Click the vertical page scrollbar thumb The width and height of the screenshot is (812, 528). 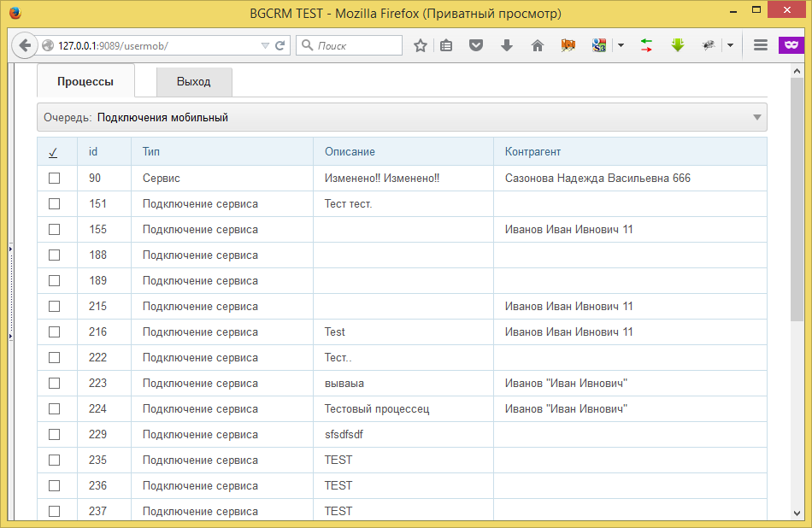[x=797, y=197]
